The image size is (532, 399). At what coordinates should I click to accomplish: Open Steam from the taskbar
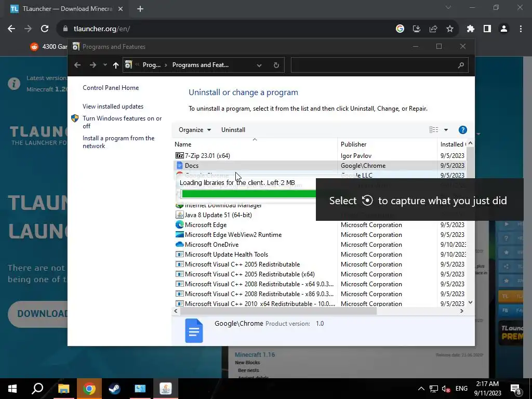[x=115, y=389]
